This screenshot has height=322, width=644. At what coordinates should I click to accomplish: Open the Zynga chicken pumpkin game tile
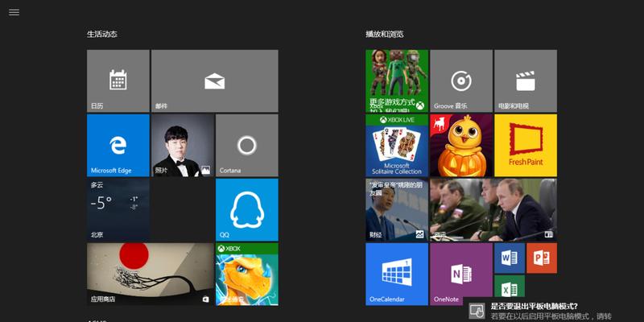coord(461,146)
